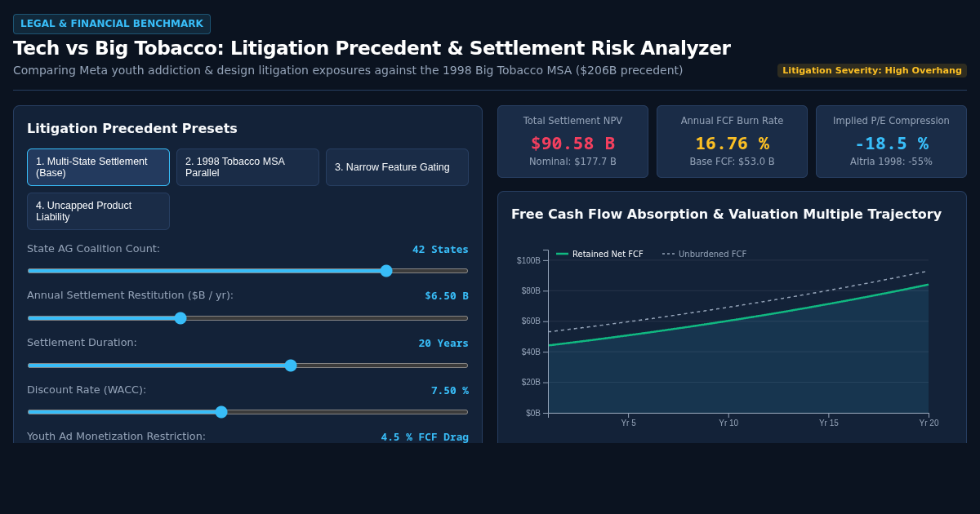Image resolution: width=980 pixels, height=514 pixels.
Task: Click the '$100B' chart axis label
Action: (528, 260)
